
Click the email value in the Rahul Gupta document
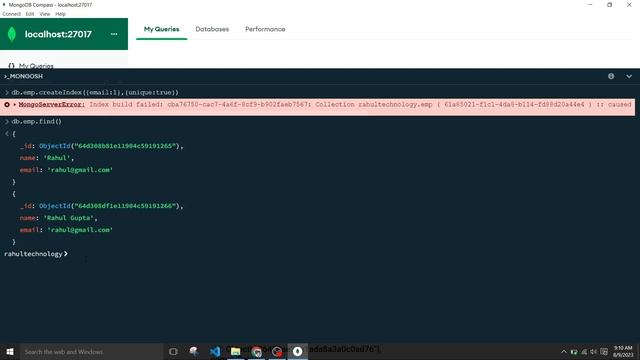tap(80, 230)
